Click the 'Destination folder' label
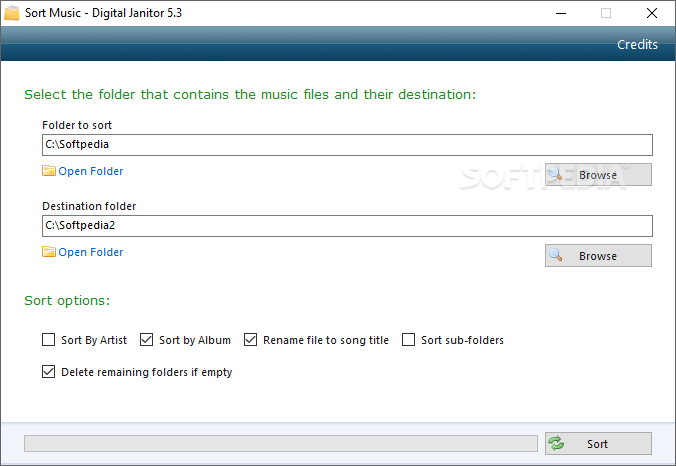Image resolution: width=676 pixels, height=466 pixels. (89, 206)
